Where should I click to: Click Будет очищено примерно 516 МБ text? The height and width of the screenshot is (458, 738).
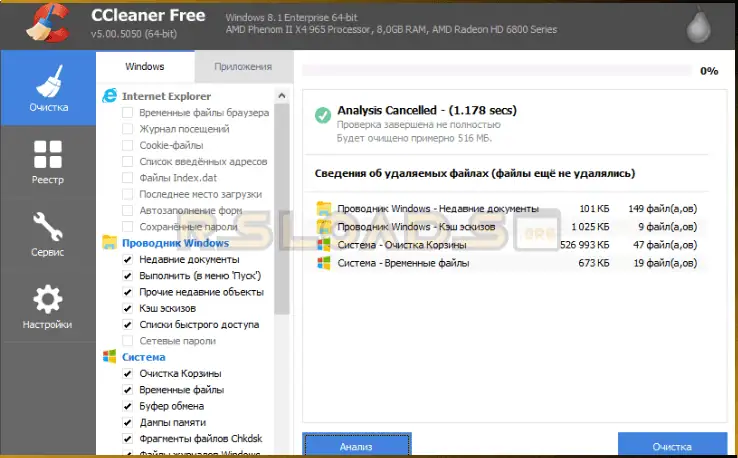click(414, 138)
